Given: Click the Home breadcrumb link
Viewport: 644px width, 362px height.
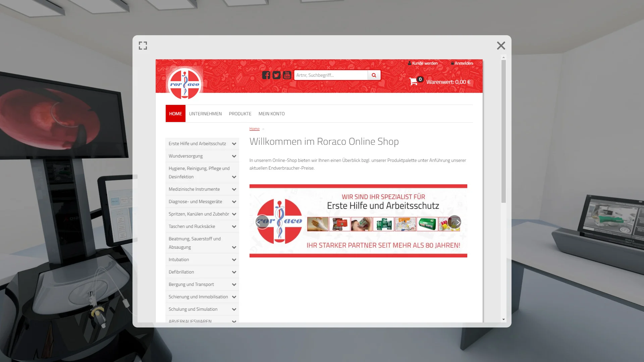Looking at the screenshot, I should (x=255, y=129).
